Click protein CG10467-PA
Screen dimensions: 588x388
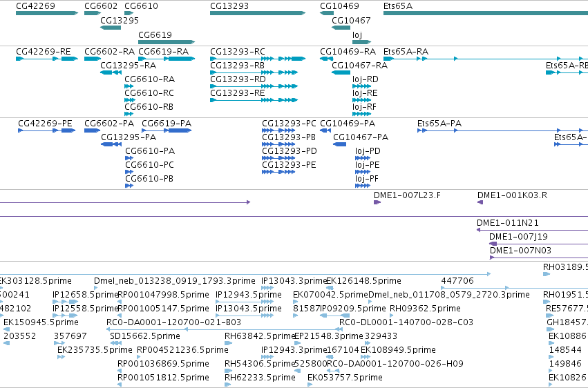361,137
